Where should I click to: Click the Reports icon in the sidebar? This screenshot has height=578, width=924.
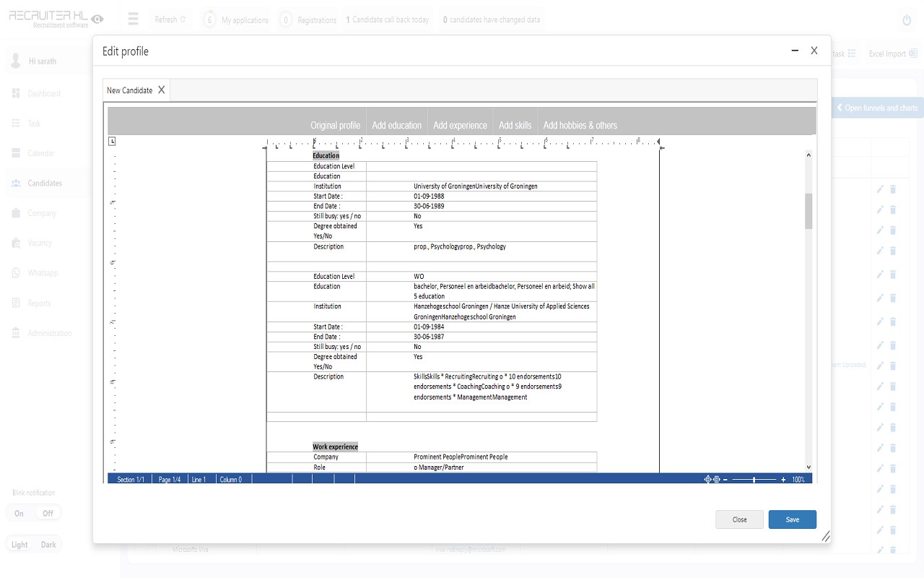pyautogui.click(x=16, y=303)
